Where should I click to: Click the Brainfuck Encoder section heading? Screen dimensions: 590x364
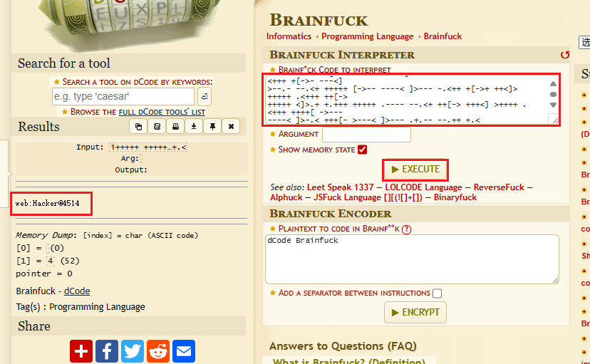[x=330, y=214]
